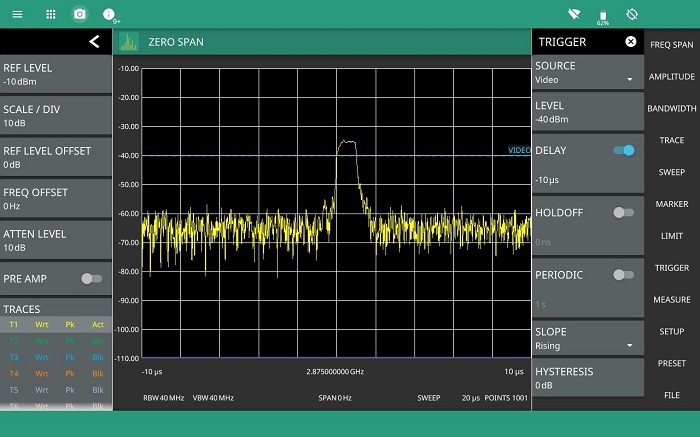Open the SETUP menu
700x437 pixels.
(x=671, y=332)
